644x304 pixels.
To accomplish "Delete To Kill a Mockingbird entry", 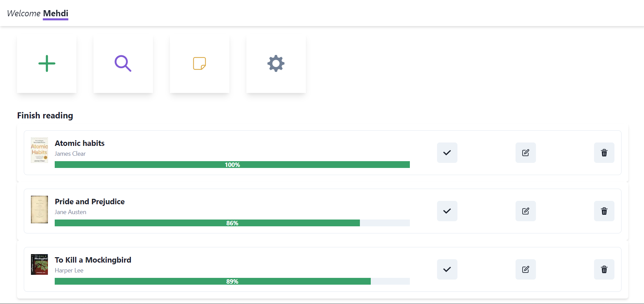I will pos(604,269).
